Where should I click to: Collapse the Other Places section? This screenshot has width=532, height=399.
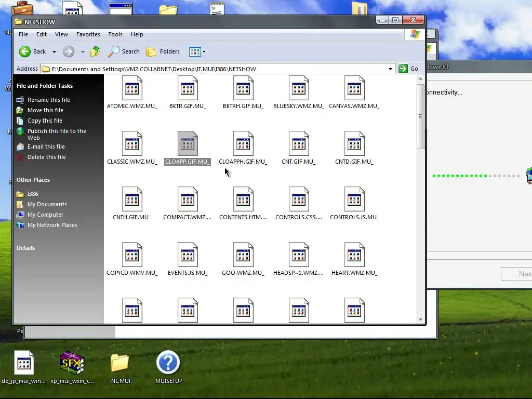pyautogui.click(x=33, y=180)
